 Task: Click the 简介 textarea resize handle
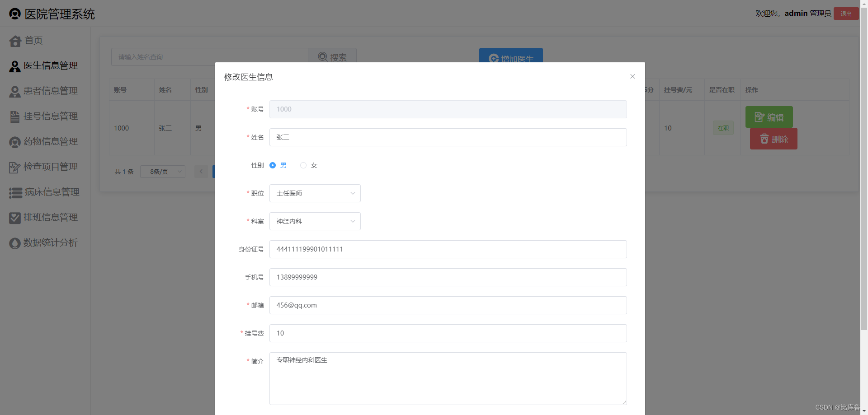pyautogui.click(x=624, y=402)
